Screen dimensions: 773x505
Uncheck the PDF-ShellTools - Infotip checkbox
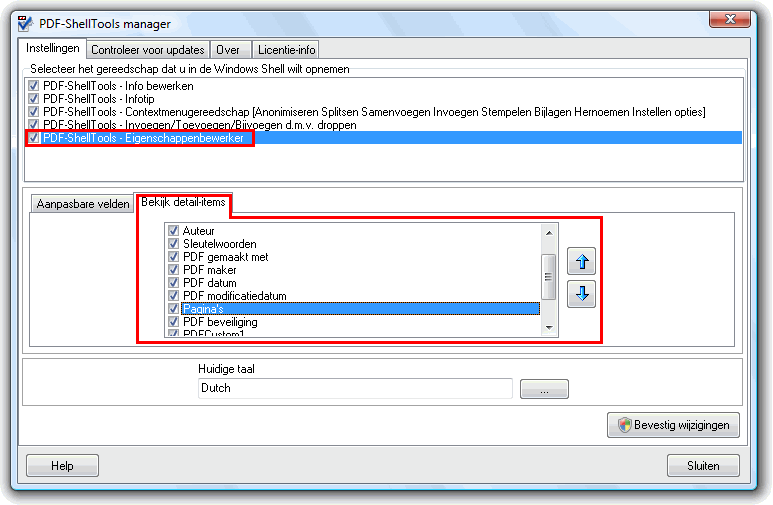34,99
